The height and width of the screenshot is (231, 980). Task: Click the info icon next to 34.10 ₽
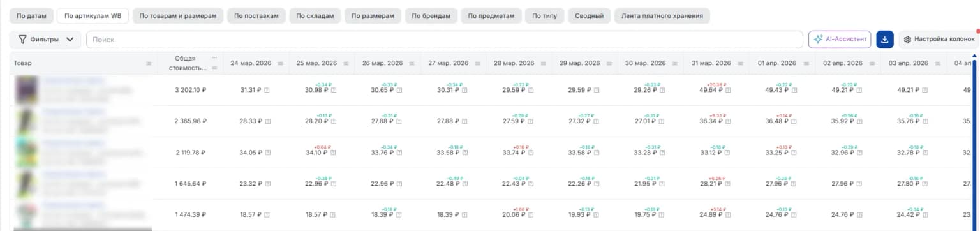(x=333, y=153)
